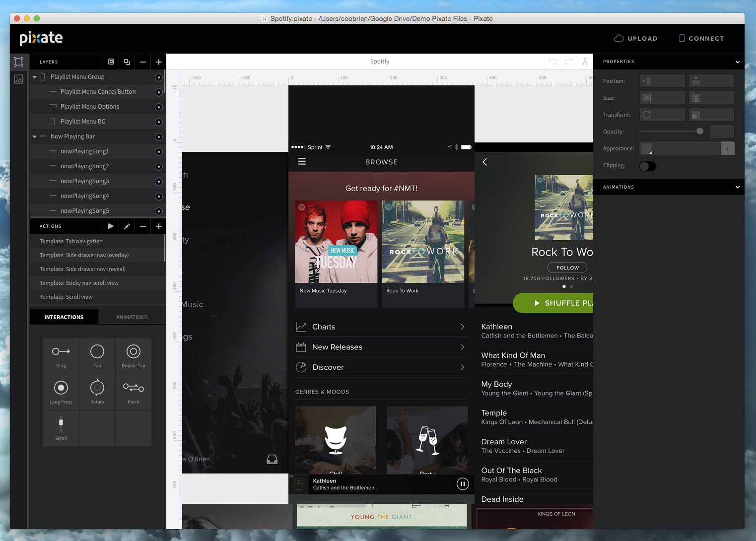
Task: Remove layer using Layers minus icon
Action: 143,62
